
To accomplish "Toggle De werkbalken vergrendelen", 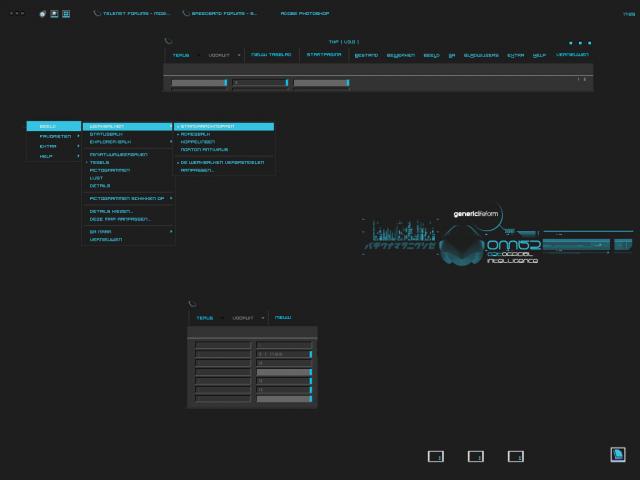I will [x=224, y=162].
